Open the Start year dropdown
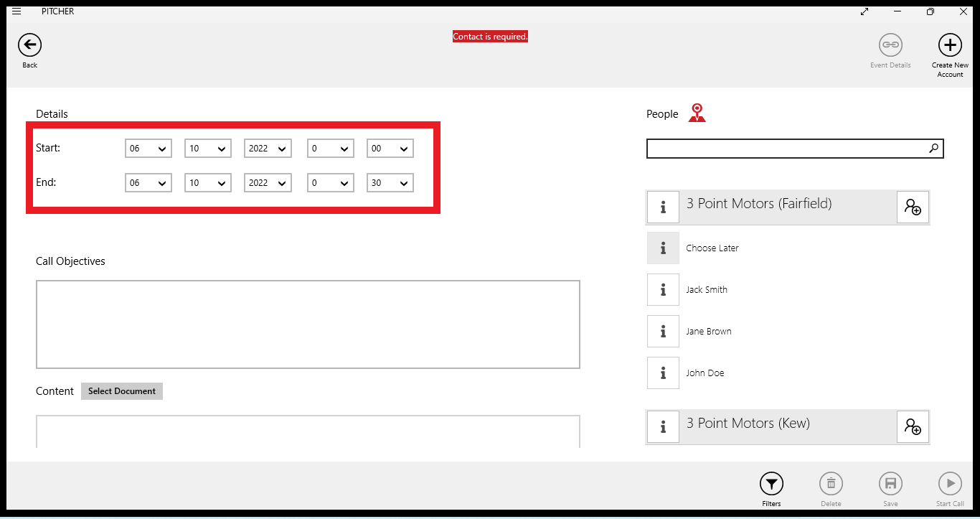 click(268, 149)
